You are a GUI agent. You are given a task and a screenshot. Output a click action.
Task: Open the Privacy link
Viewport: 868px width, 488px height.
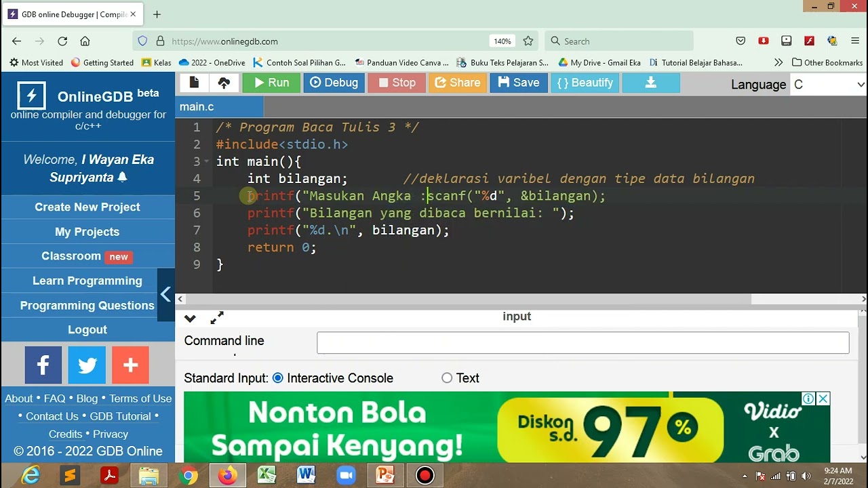(x=111, y=434)
